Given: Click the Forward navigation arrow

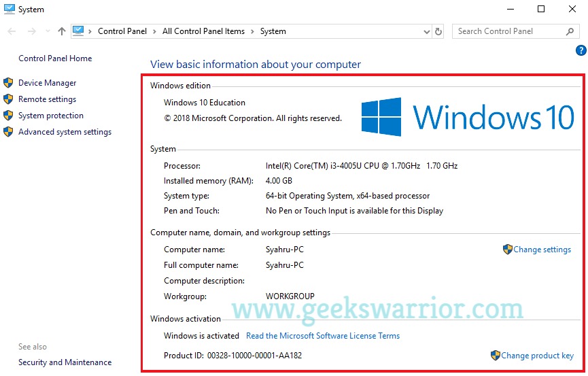Looking at the screenshot, I should [32, 31].
